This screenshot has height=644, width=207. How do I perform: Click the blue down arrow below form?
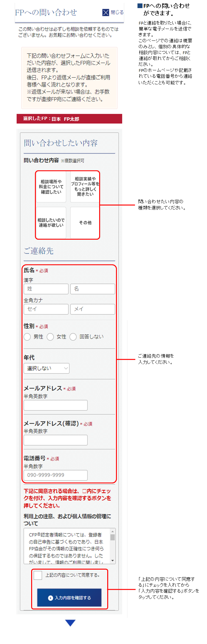point(70,623)
